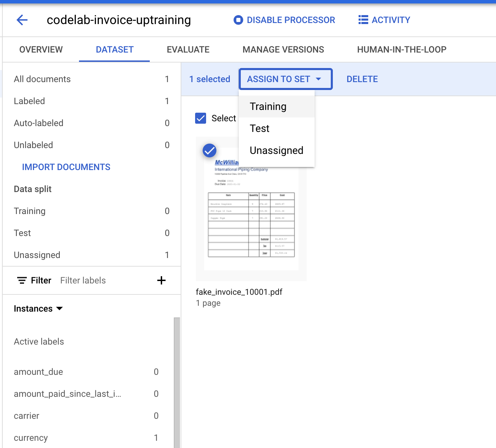Click the Filter funnel icon
The image size is (496, 448).
pos(22,280)
